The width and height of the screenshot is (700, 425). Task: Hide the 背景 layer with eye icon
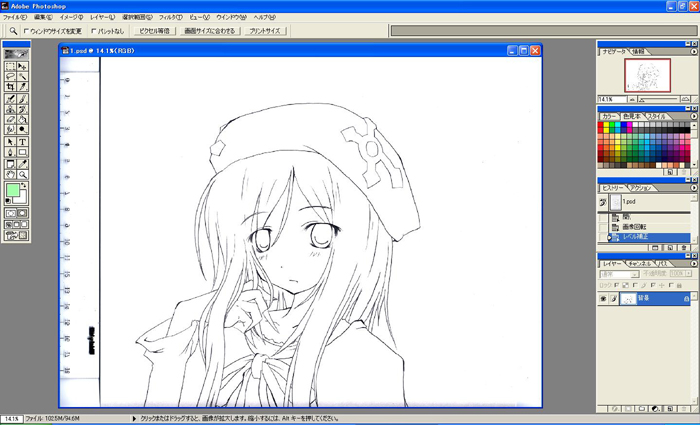603,299
